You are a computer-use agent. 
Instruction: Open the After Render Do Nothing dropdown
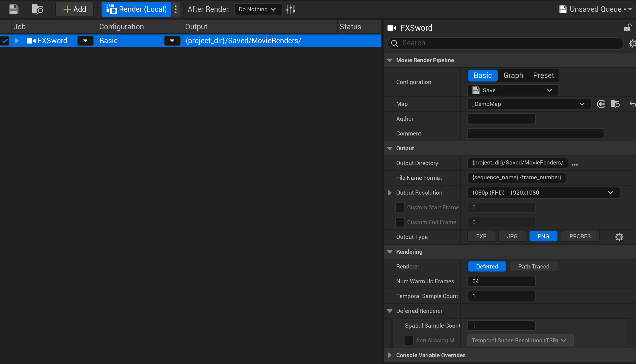(x=258, y=9)
